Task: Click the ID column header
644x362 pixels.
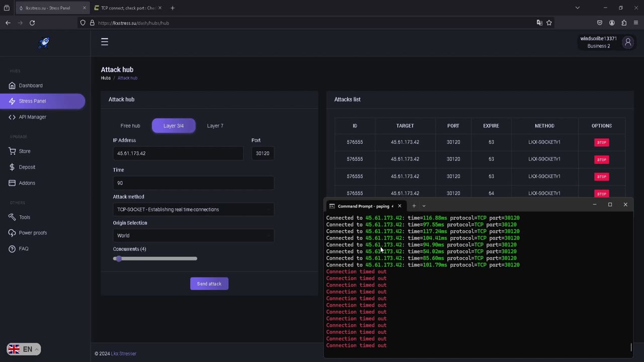Action: coord(355,126)
